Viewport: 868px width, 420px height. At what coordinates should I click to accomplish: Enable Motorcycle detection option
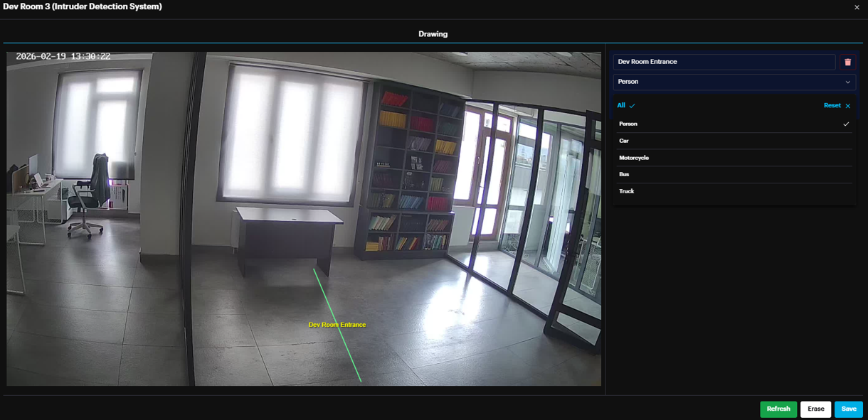coord(634,158)
